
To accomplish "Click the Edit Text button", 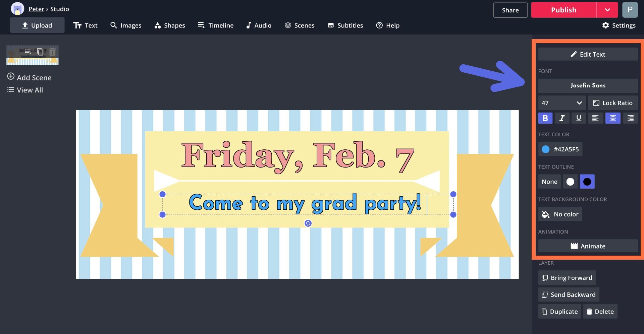I will pyautogui.click(x=588, y=54).
